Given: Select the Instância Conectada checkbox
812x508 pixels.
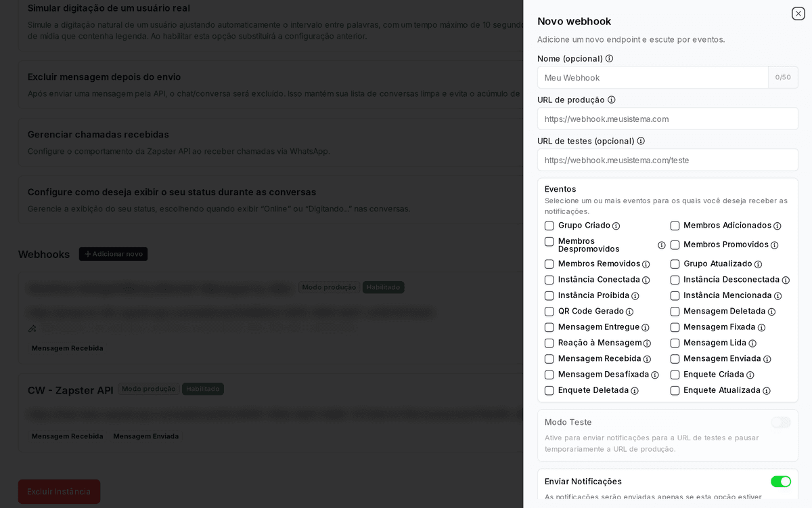Looking at the screenshot, I should (x=549, y=280).
